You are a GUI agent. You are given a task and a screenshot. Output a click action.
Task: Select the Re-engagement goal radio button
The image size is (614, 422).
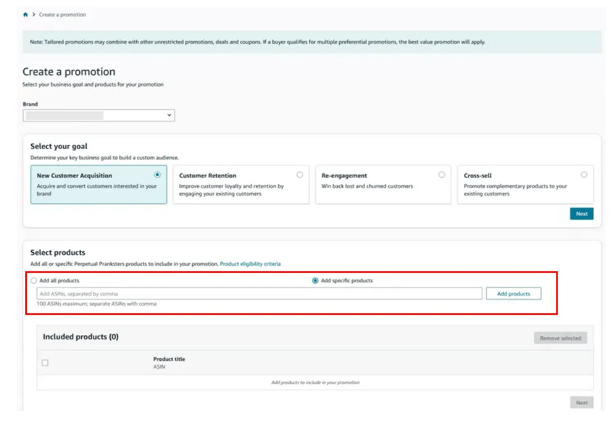pyautogui.click(x=442, y=175)
